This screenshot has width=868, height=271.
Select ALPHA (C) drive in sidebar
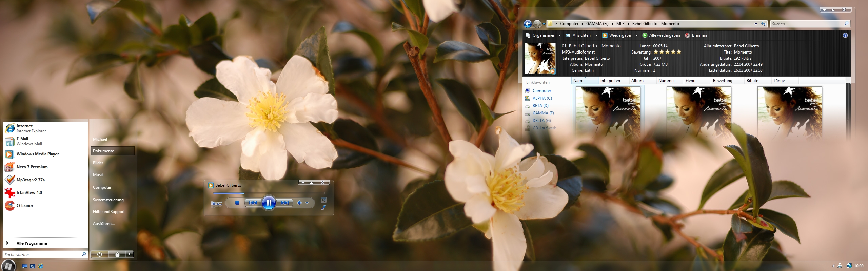[538, 98]
